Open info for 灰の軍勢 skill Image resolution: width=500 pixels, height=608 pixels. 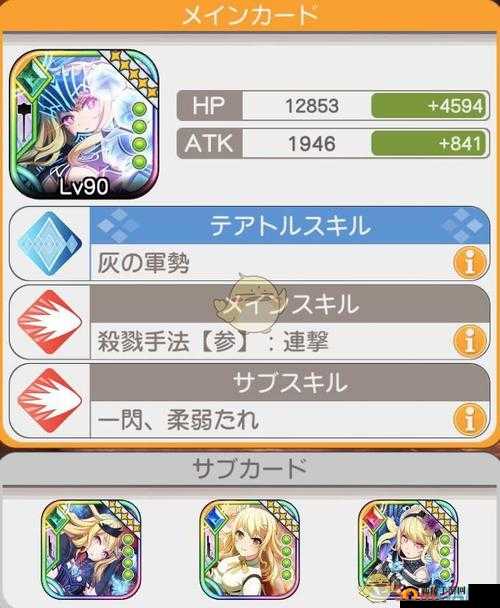[469, 263]
